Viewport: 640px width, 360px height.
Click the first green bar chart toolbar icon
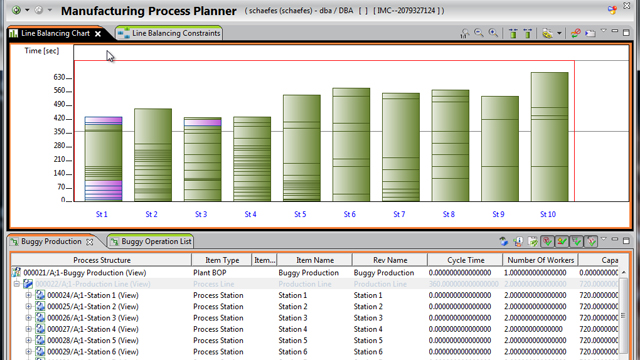point(513,33)
